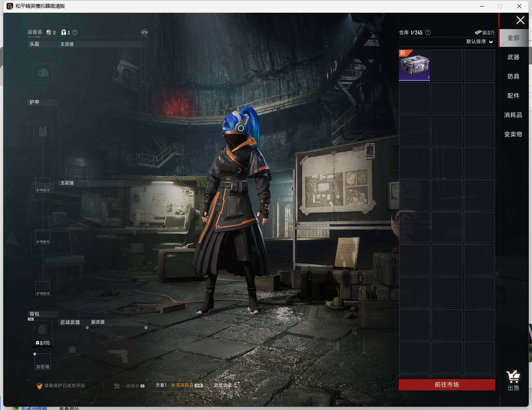Click the shield icon for equipment protection
The width and height of the screenshot is (532, 410).
[39, 386]
